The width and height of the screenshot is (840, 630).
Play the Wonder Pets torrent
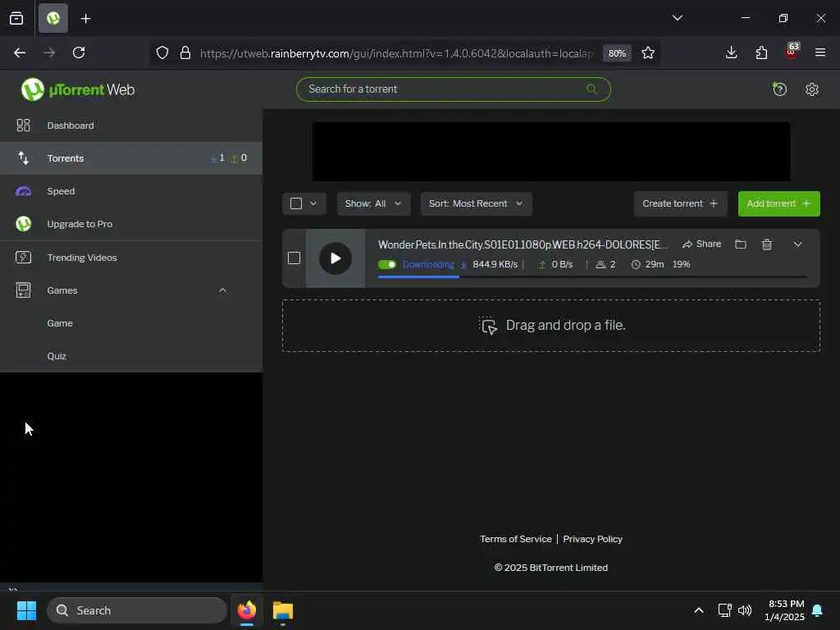(336, 258)
